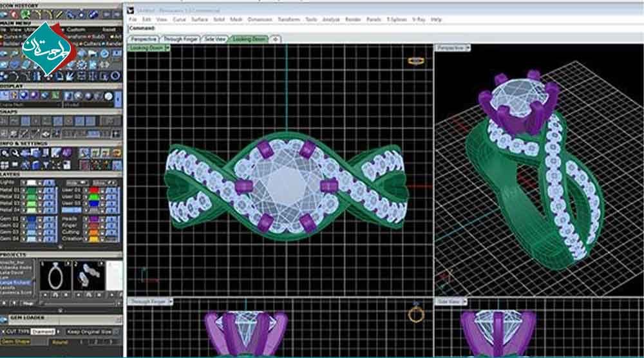Click the first shading icon in Display panel
644x358 pixels.
5,96
